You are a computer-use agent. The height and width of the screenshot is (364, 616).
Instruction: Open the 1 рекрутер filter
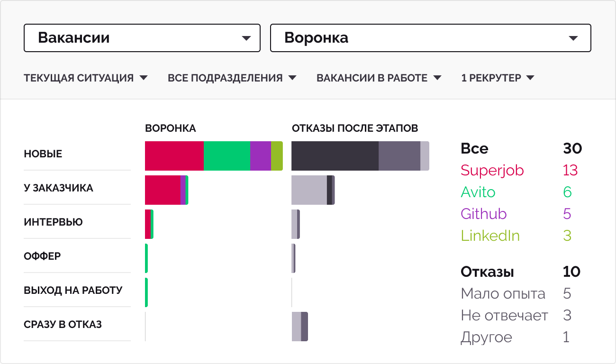498,78
